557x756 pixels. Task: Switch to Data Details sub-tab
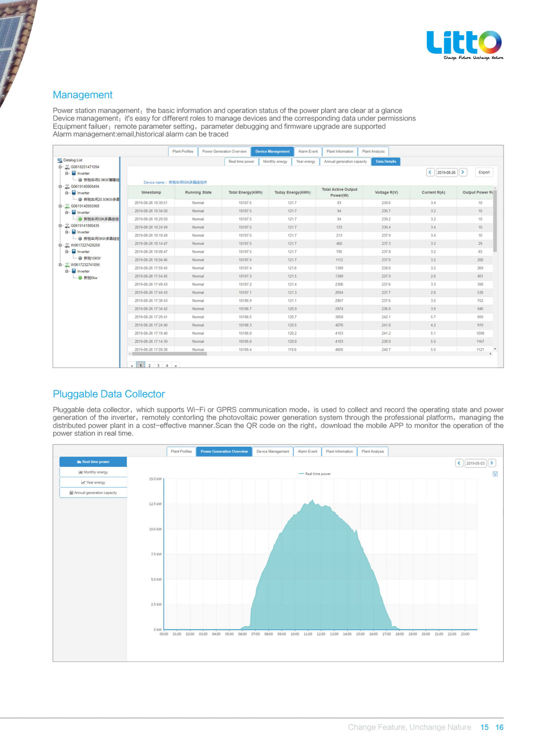386,161
